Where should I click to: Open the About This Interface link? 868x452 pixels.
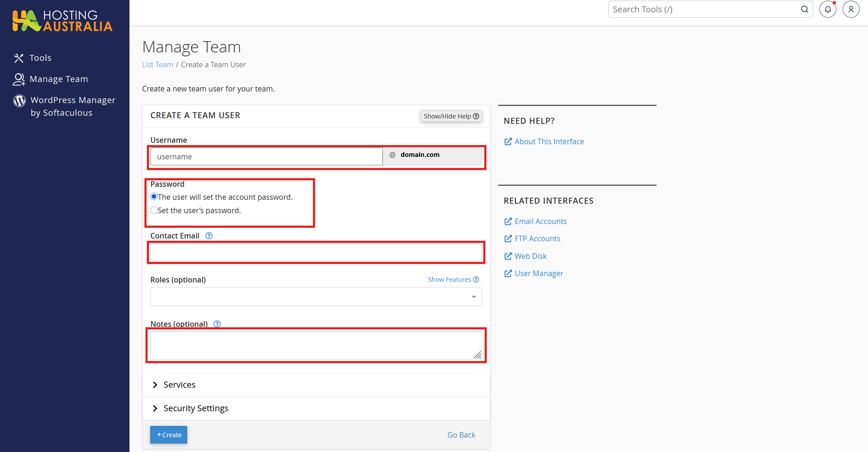coord(549,141)
